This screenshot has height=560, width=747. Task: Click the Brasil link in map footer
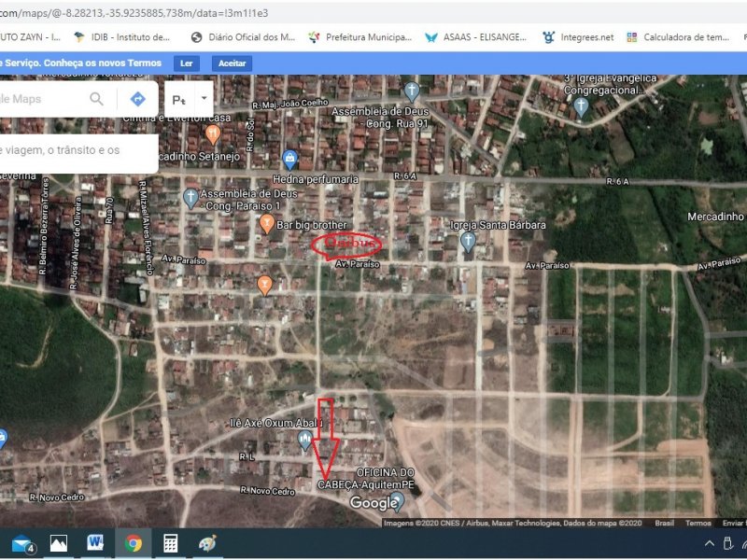[664, 523]
